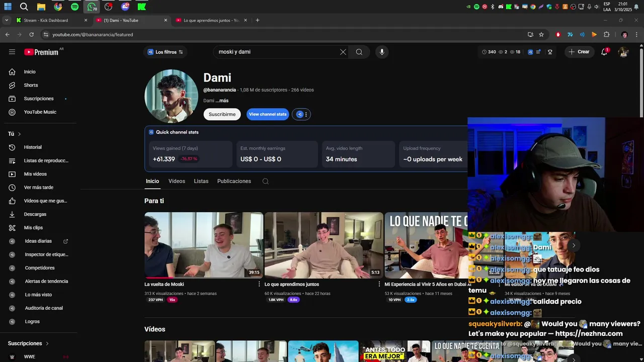Open the YouTube hamburger guide menu
This screenshot has height=362, width=644.
click(12, 52)
